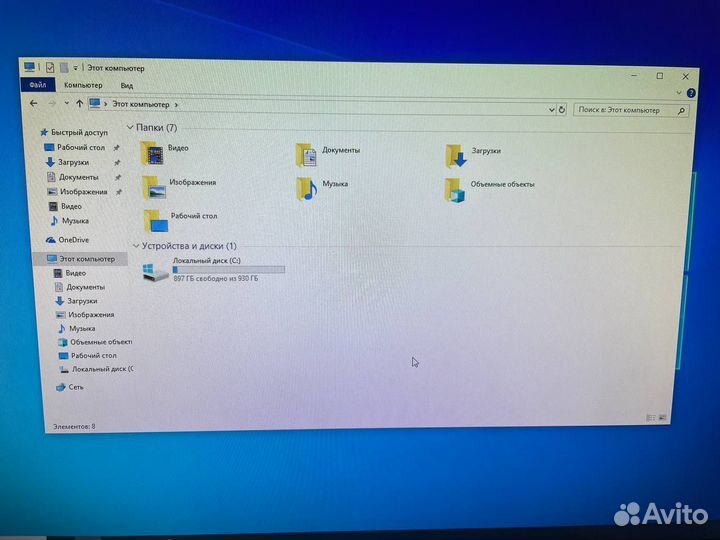Open the Вид ribbon tab
Image resolution: width=720 pixels, height=540 pixels.
click(x=127, y=85)
